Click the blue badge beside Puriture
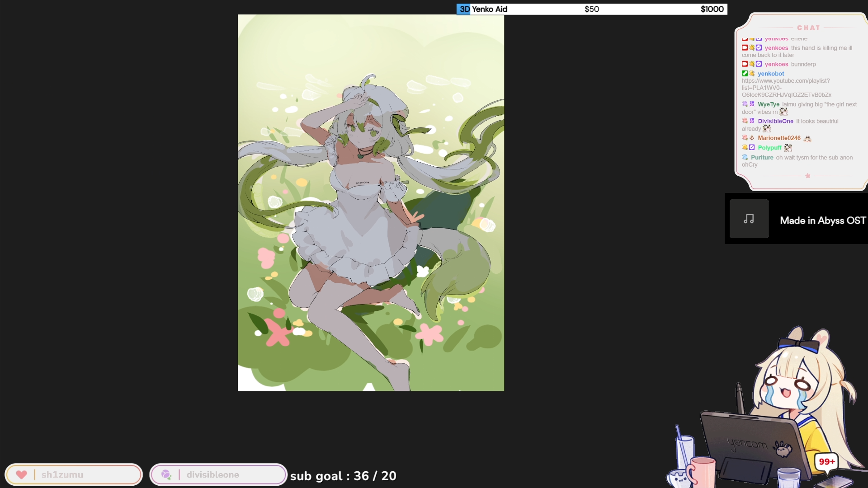This screenshot has height=488, width=868. [x=745, y=157]
